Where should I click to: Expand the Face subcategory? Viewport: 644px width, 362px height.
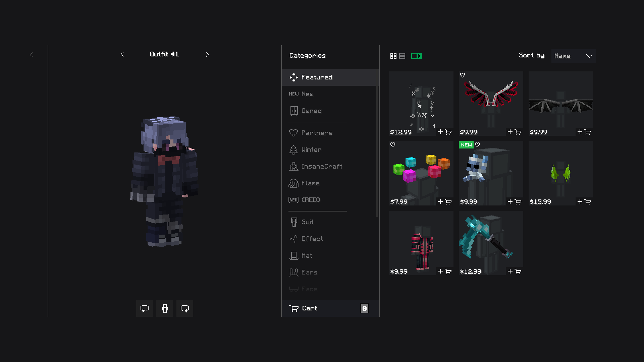pos(309,289)
